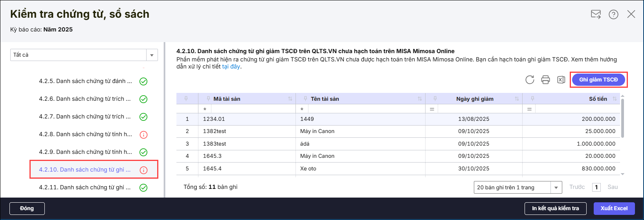Follow the tại đây guidance link
The height and width of the screenshot is (220, 644).
(231, 67)
